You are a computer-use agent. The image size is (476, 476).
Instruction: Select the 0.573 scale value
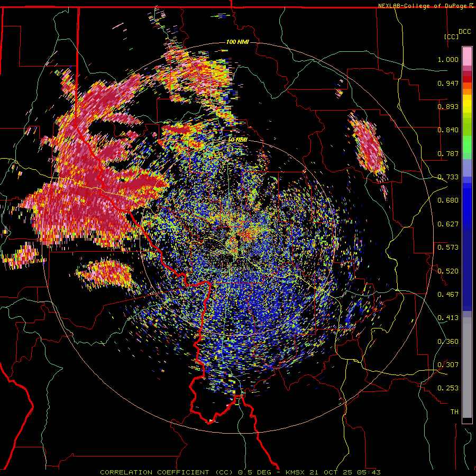click(x=448, y=248)
